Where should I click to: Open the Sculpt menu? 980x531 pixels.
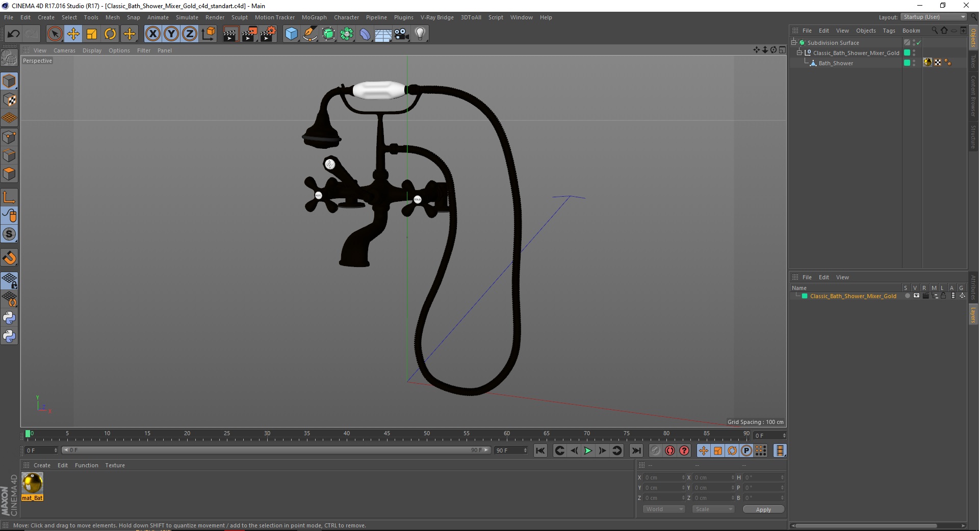(239, 17)
